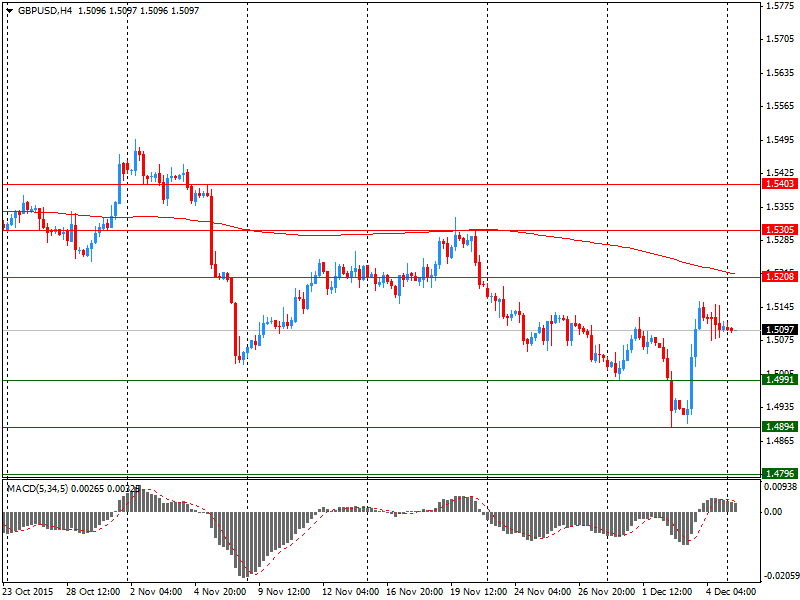800x600 pixels.
Task: Click the 4 Nov 20:00 time label
Action: pyautogui.click(x=220, y=592)
